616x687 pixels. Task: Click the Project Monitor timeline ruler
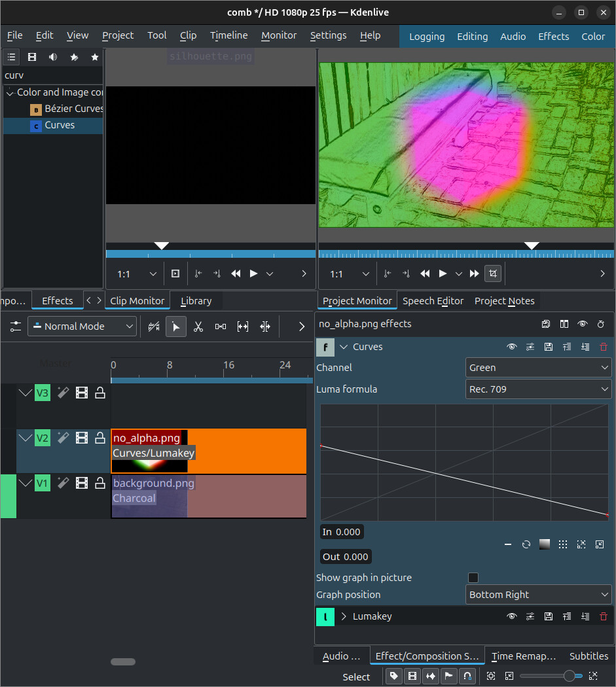click(466, 254)
